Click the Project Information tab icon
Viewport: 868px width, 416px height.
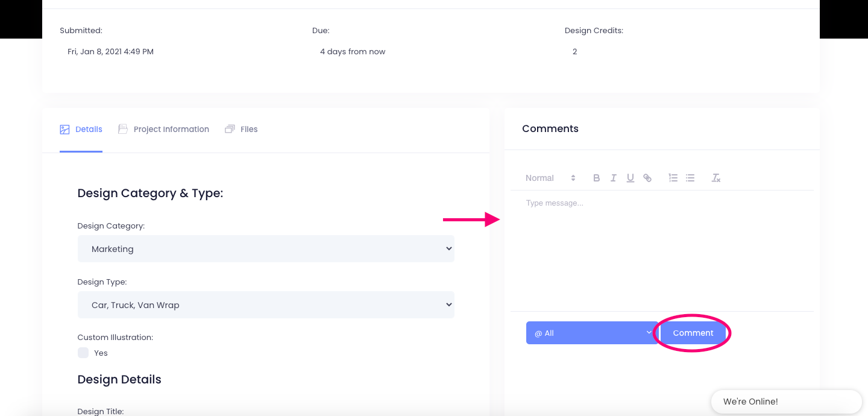pos(123,129)
